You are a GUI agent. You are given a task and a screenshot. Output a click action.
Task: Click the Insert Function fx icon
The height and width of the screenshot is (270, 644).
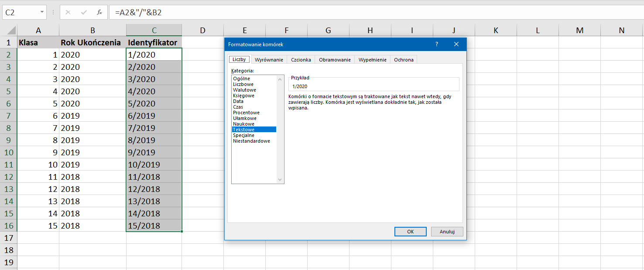pyautogui.click(x=99, y=12)
